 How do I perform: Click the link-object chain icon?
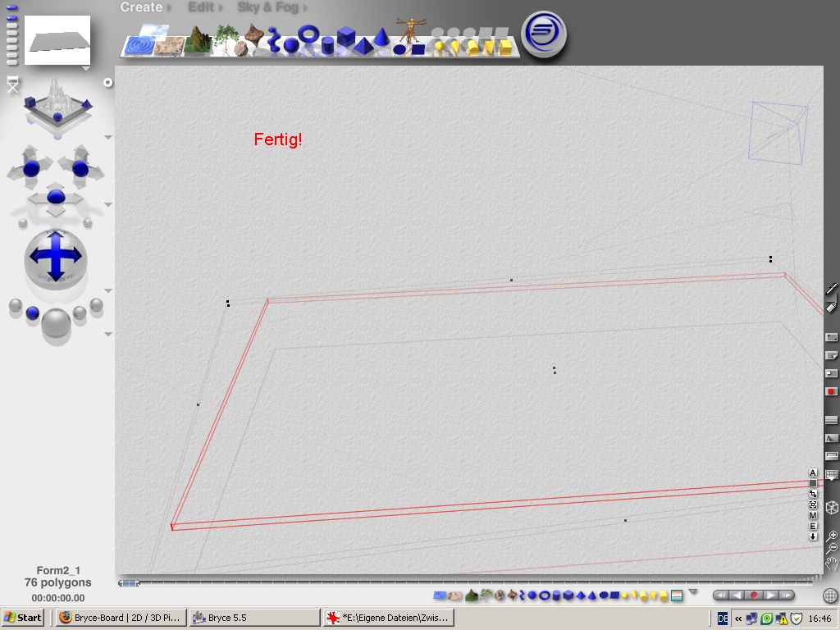pos(813,494)
